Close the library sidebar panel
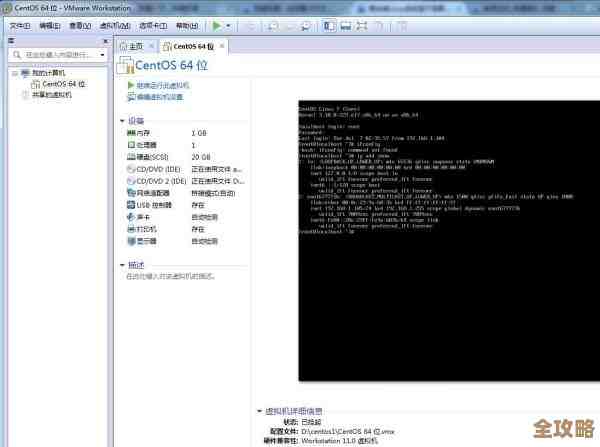Screen dimensions: 600x447 click(x=106, y=41)
